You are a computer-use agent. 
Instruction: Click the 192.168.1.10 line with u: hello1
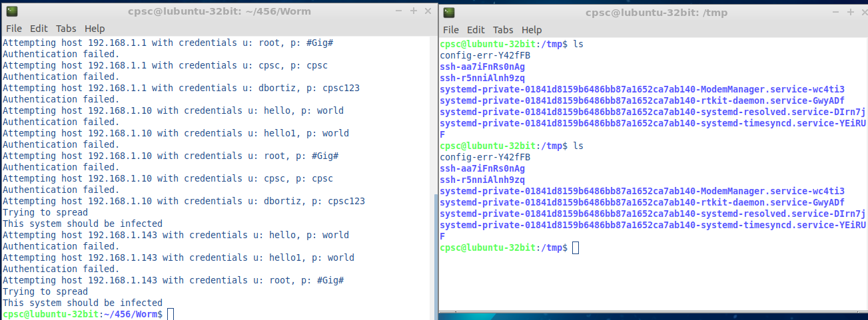coord(176,133)
